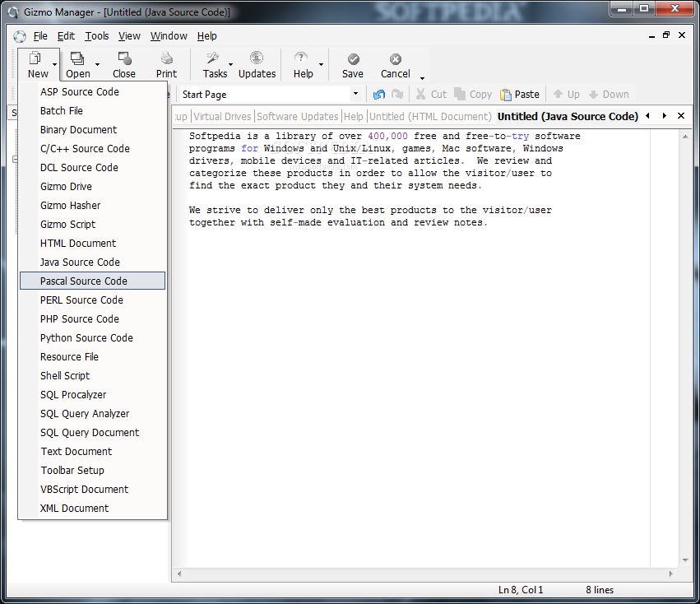Image resolution: width=700 pixels, height=604 pixels.
Task: Click the Redo arrow icon
Action: 396,95
